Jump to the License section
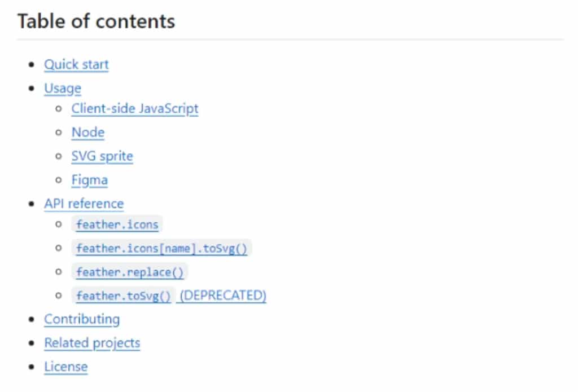 point(66,367)
